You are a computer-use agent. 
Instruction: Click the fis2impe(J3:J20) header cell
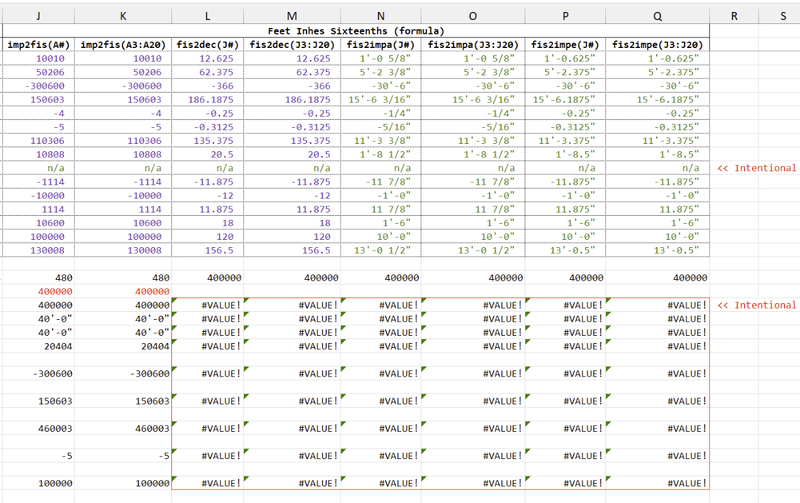point(657,45)
